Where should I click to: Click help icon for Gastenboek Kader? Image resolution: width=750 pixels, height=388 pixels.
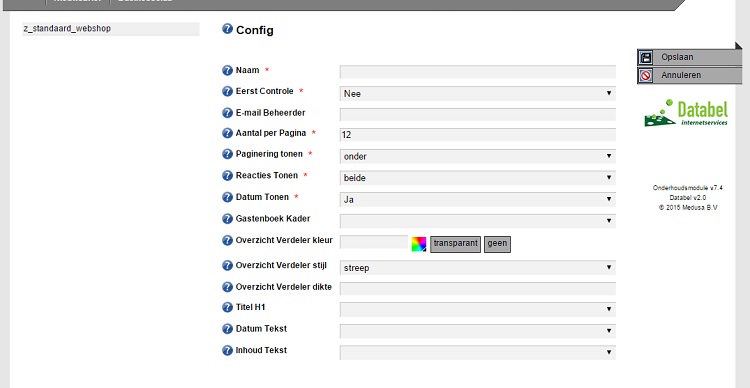[227, 219]
